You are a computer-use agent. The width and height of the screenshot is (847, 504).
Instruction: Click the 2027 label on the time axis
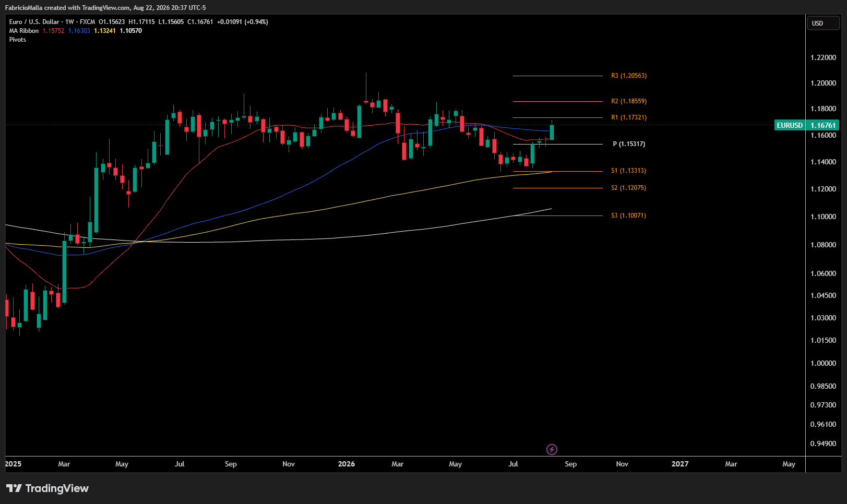[679, 464]
